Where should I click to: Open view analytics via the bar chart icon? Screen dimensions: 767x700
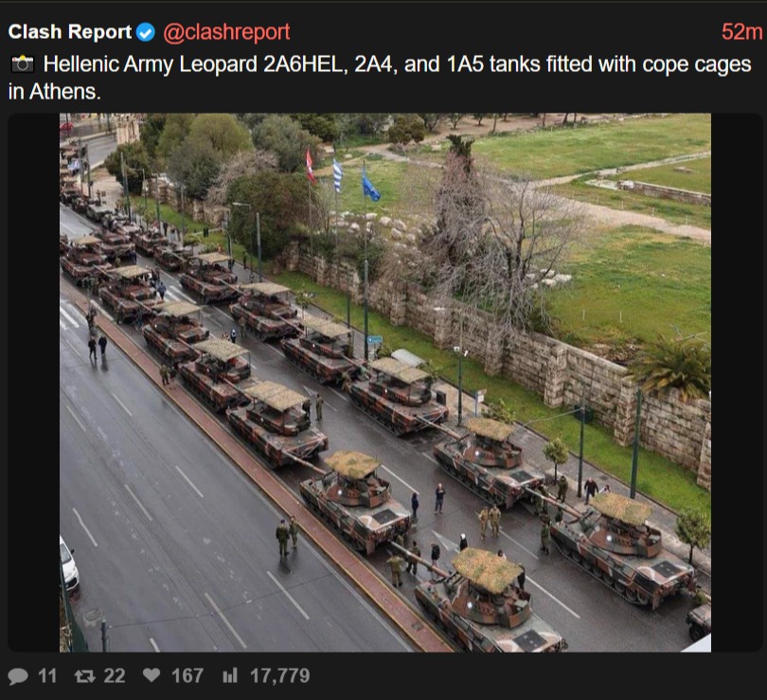(x=230, y=675)
